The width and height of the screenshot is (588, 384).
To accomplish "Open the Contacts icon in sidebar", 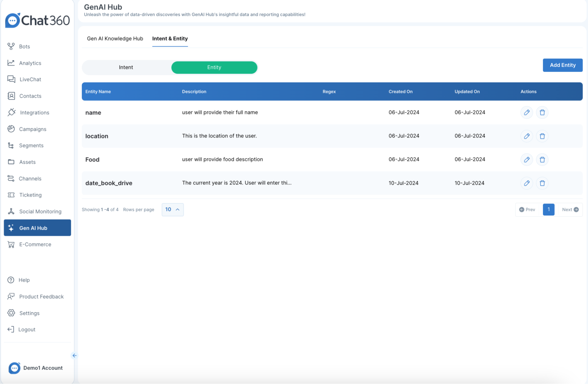I will click(11, 96).
